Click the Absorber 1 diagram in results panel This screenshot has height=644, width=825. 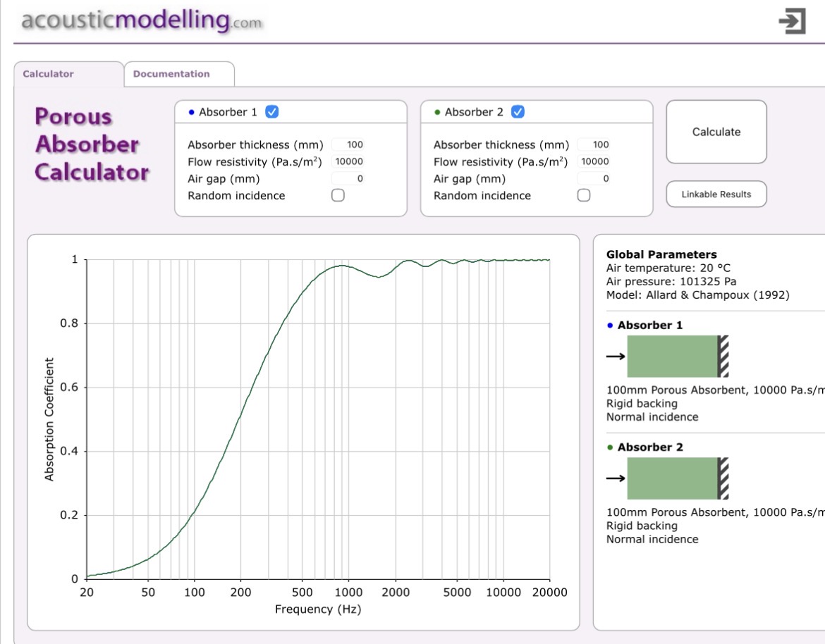[676, 357]
